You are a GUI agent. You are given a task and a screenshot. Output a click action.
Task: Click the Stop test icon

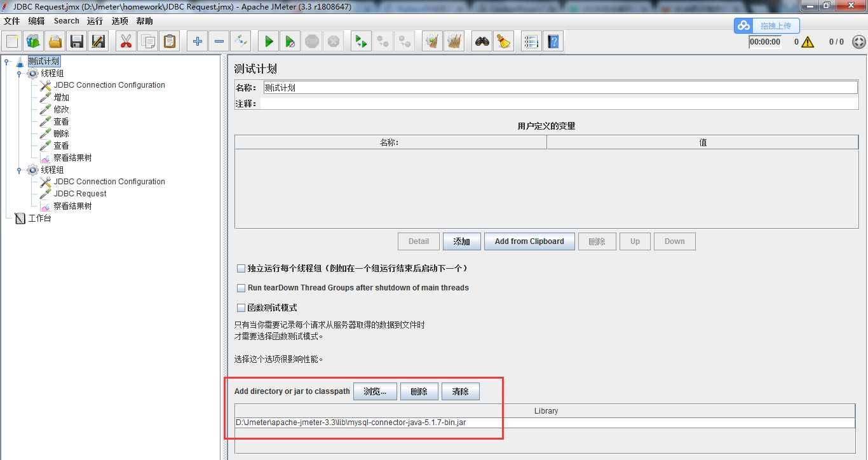312,42
